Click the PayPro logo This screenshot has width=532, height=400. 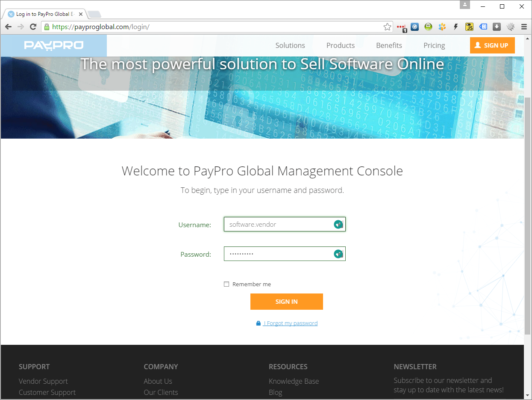click(54, 45)
